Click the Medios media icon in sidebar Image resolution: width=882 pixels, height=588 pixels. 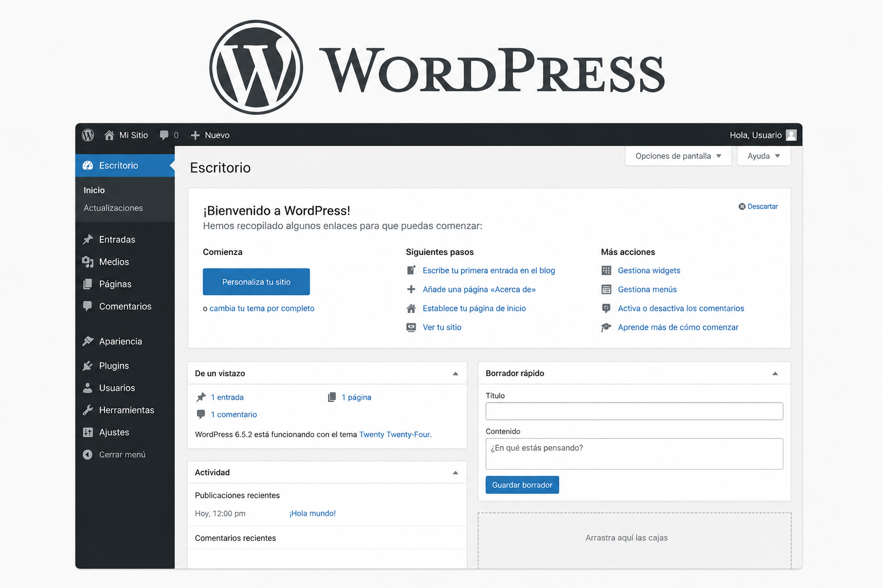point(88,262)
